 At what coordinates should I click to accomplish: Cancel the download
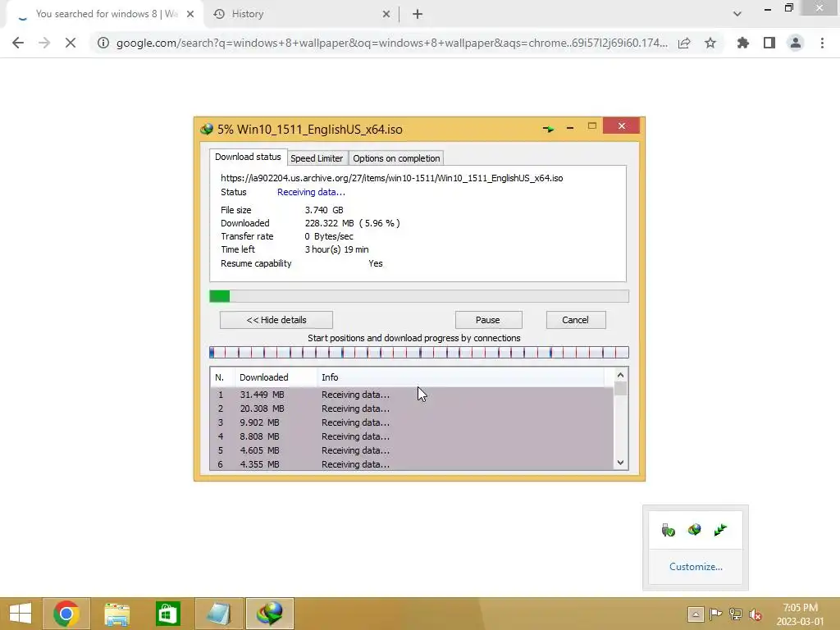576,320
